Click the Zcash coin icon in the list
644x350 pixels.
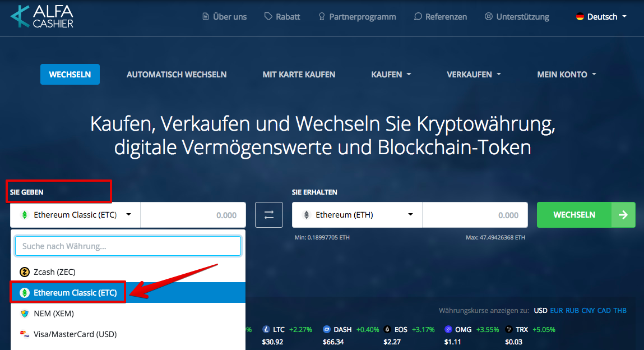pyautogui.click(x=25, y=272)
